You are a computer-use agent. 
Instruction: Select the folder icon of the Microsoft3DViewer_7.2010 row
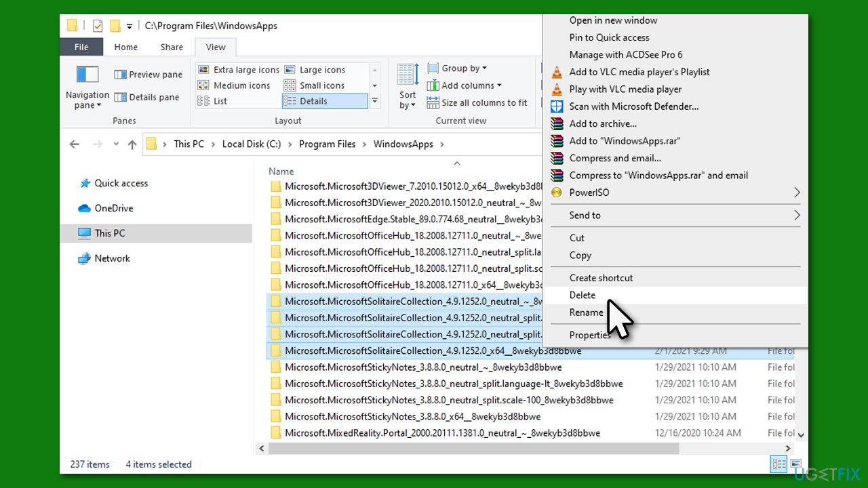pyautogui.click(x=275, y=186)
